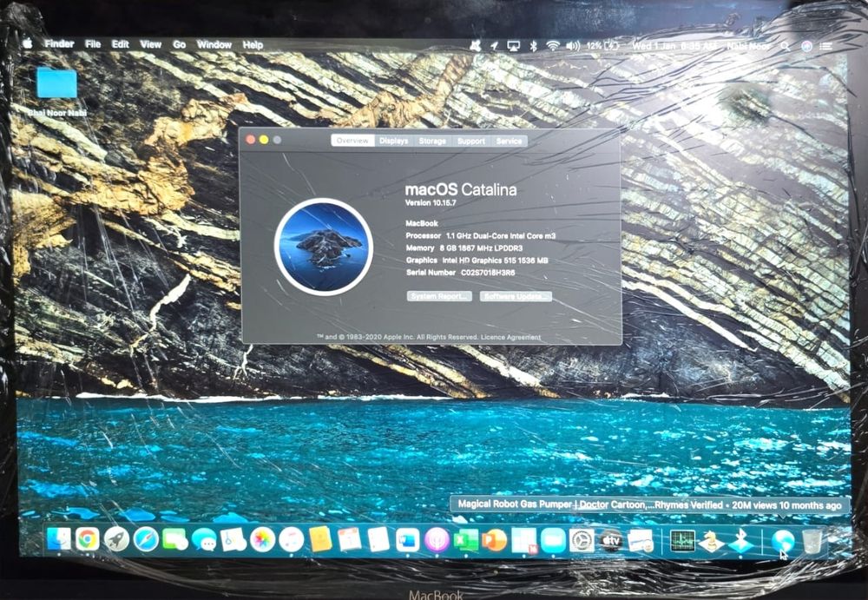Open the globe web link in Dock
Image resolution: width=868 pixels, height=600 pixels.
(x=782, y=540)
